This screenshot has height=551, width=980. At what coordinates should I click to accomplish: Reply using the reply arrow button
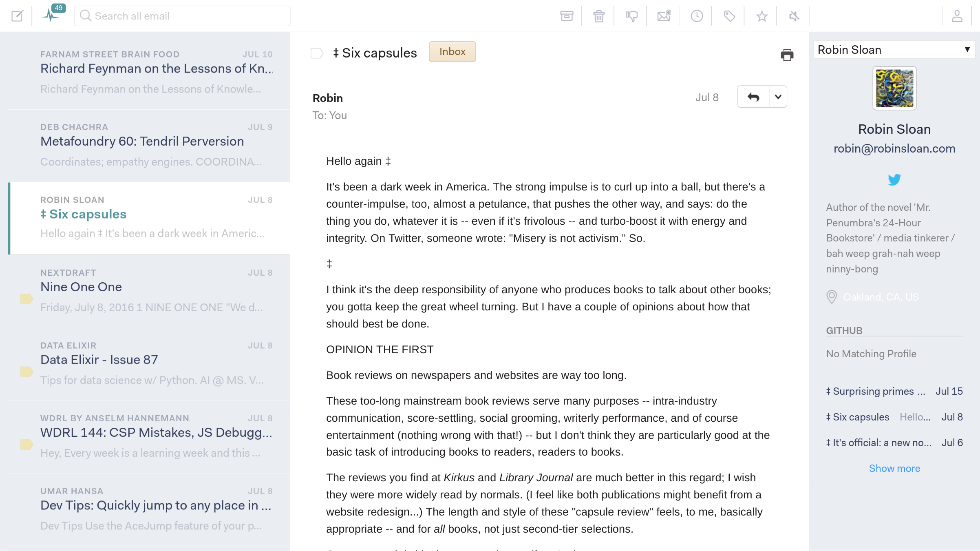[x=753, y=97]
